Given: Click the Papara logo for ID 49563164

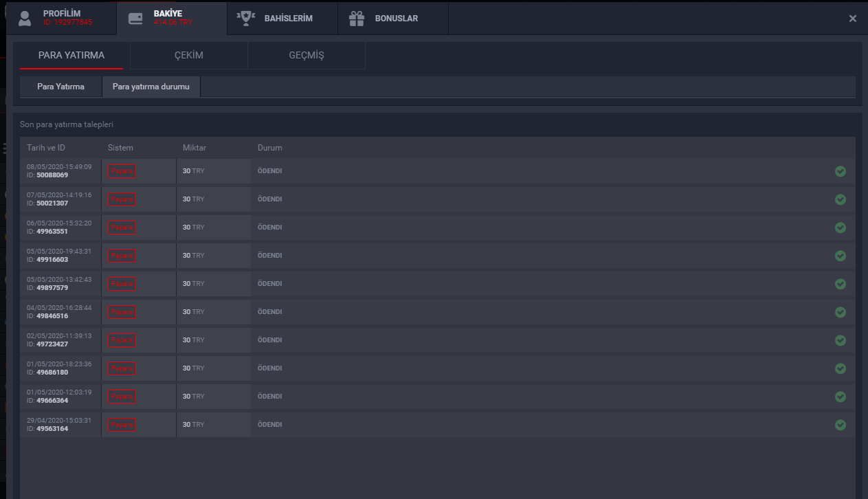Looking at the screenshot, I should pos(122,425).
